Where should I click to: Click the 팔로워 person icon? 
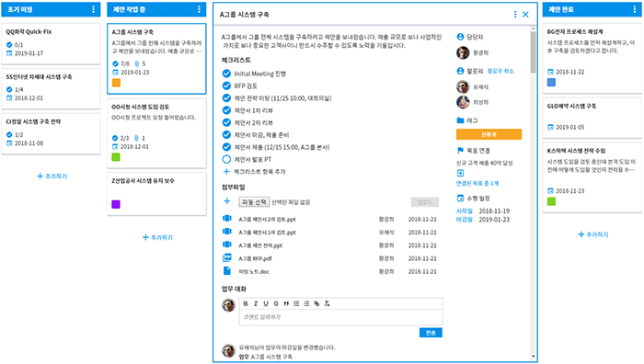[x=460, y=71]
